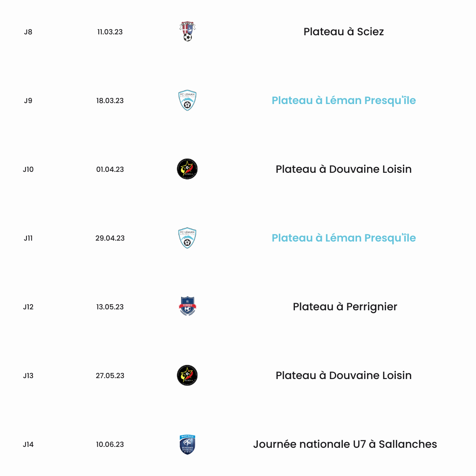The width and height of the screenshot is (476, 476).
Task: Click the J10 matchday label
Action: click(28, 169)
